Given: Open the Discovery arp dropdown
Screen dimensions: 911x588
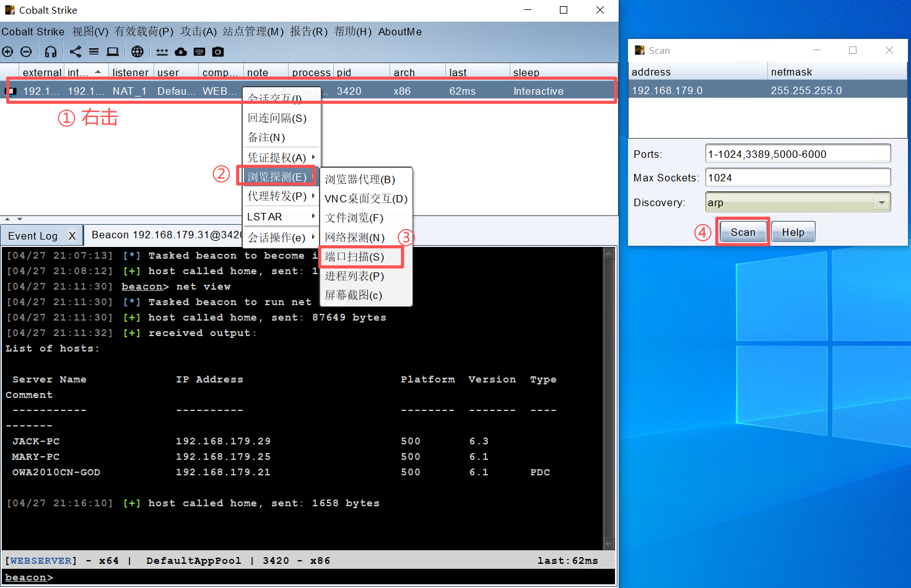Looking at the screenshot, I should point(881,202).
